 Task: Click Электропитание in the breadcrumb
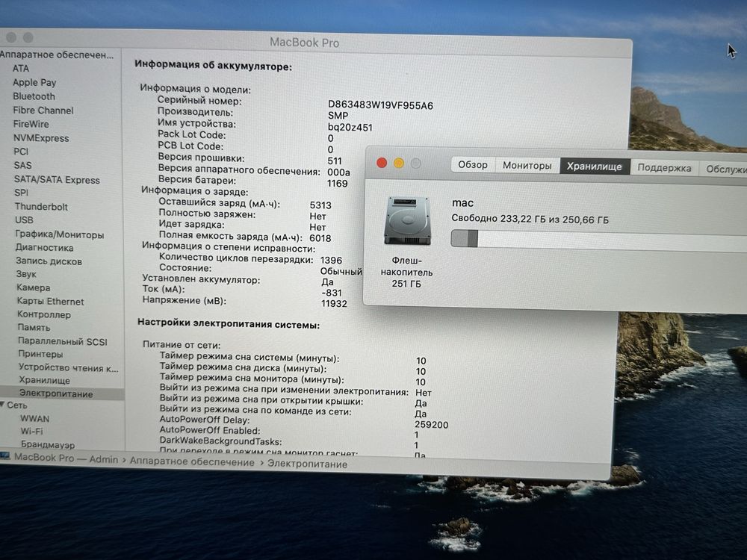(307, 464)
